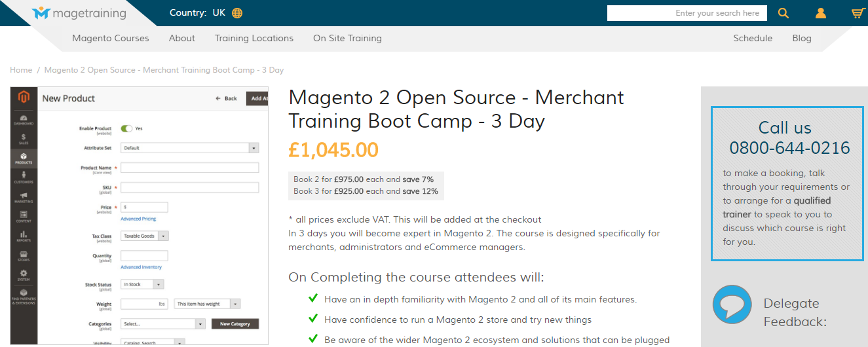Image resolution: width=868 pixels, height=347 pixels.
Task: Open the Magento Courses menu
Action: point(111,38)
